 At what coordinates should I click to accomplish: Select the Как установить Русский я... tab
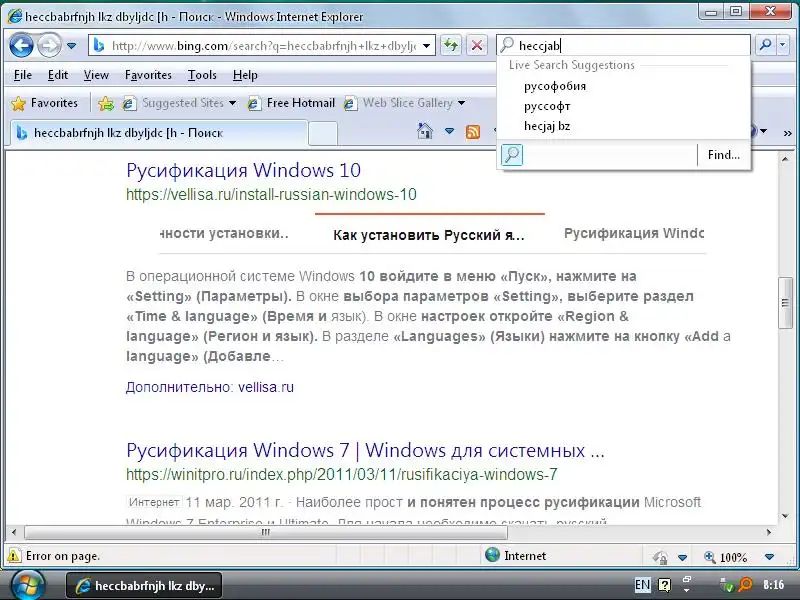click(429, 235)
